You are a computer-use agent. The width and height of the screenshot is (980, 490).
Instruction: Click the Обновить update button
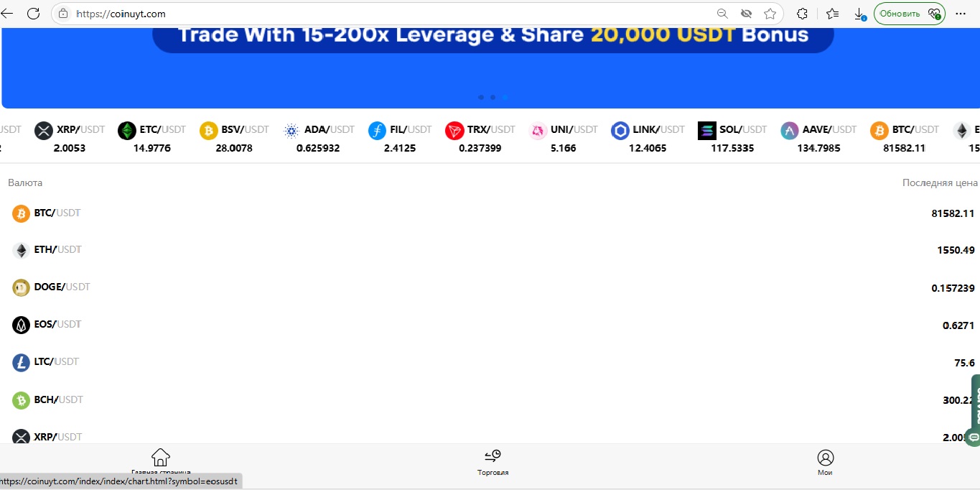click(909, 14)
